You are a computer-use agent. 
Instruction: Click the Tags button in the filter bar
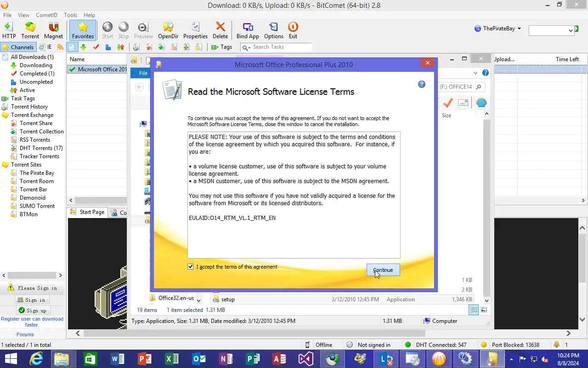(221, 47)
